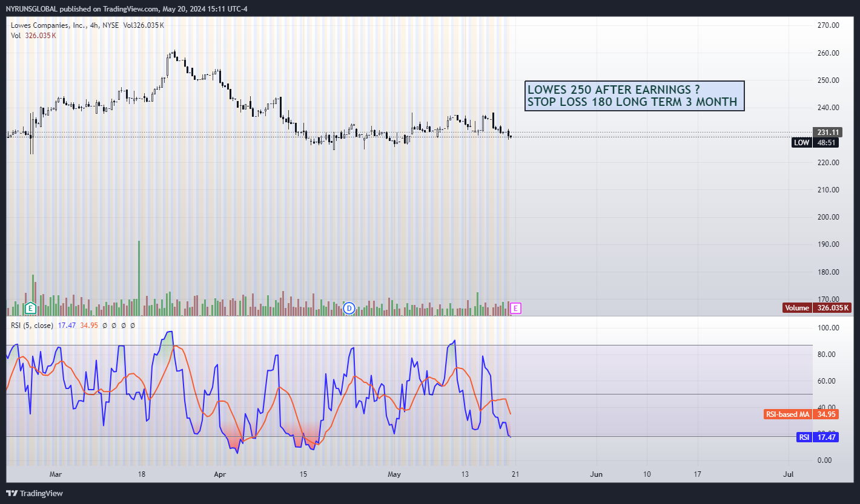Click the 200.00 price axis value
This screenshot has width=860, height=504.
click(x=828, y=217)
